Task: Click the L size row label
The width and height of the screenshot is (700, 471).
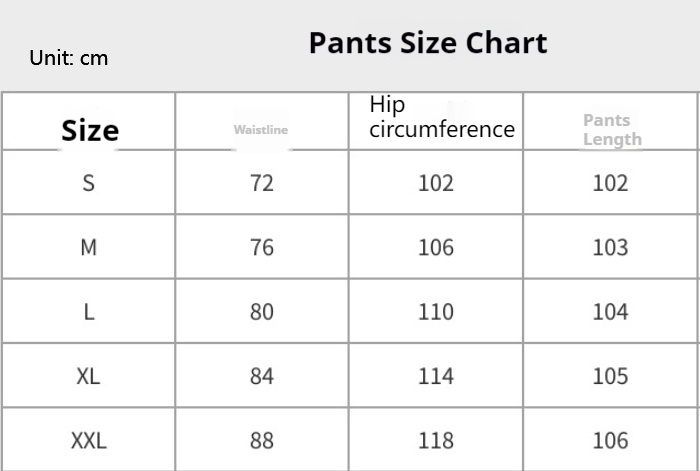Action: 89,312
